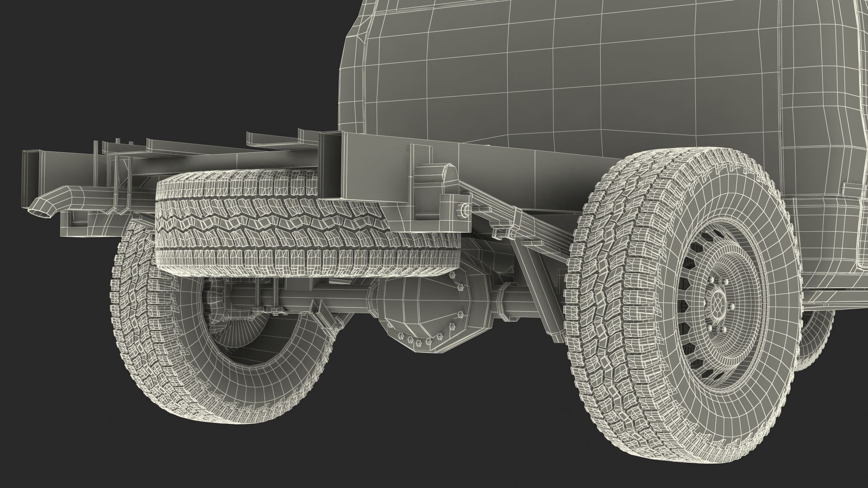Click the empty dark background area
The image size is (868, 488).
pos(136,68)
